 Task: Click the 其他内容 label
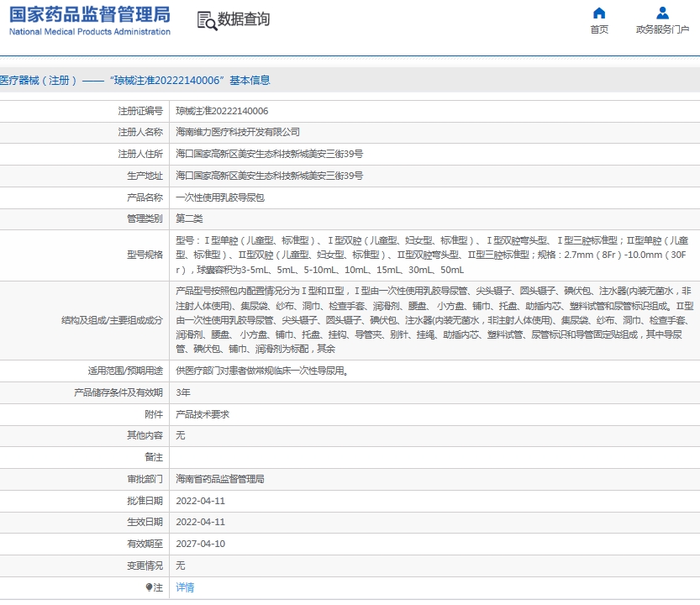[145, 435]
